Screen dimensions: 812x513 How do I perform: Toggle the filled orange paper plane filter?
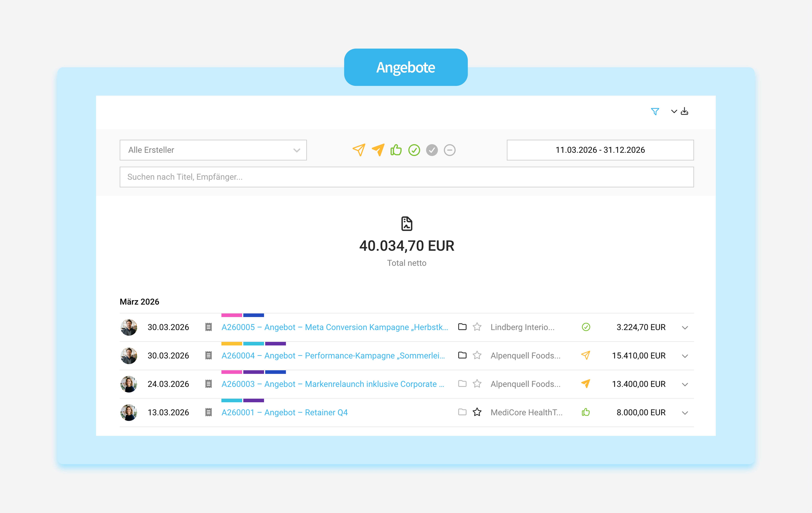tap(378, 150)
